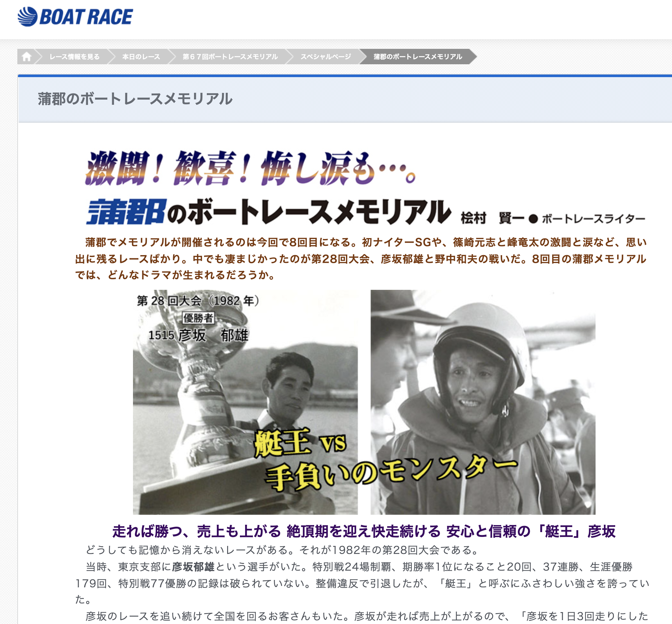Click author name 桧村 賢一
This screenshot has width=672, height=624.
492,218
